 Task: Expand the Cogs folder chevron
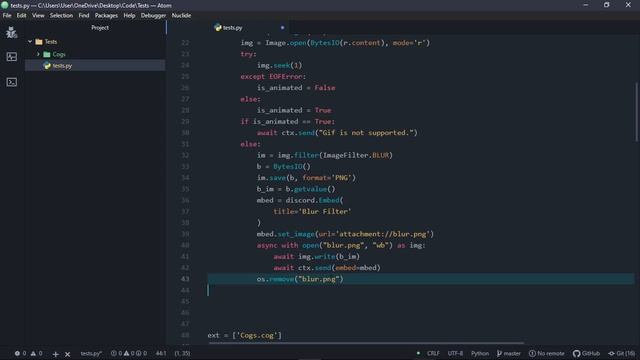pos(38,54)
